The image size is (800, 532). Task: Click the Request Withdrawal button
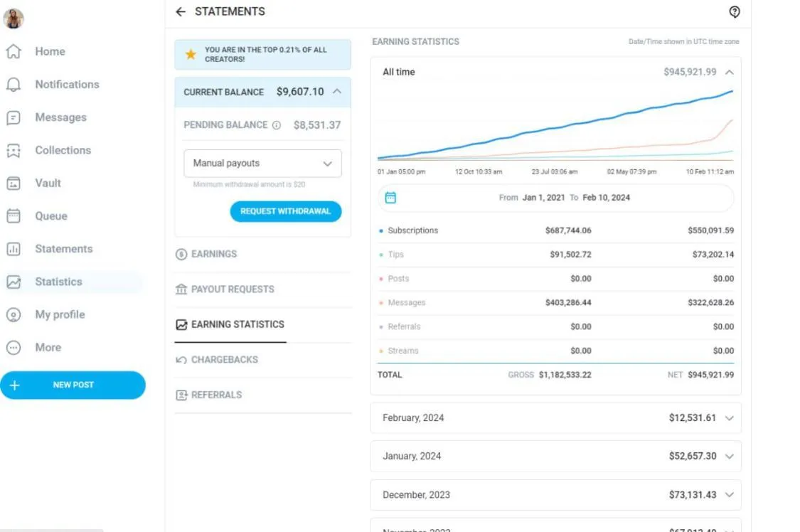pos(286,211)
